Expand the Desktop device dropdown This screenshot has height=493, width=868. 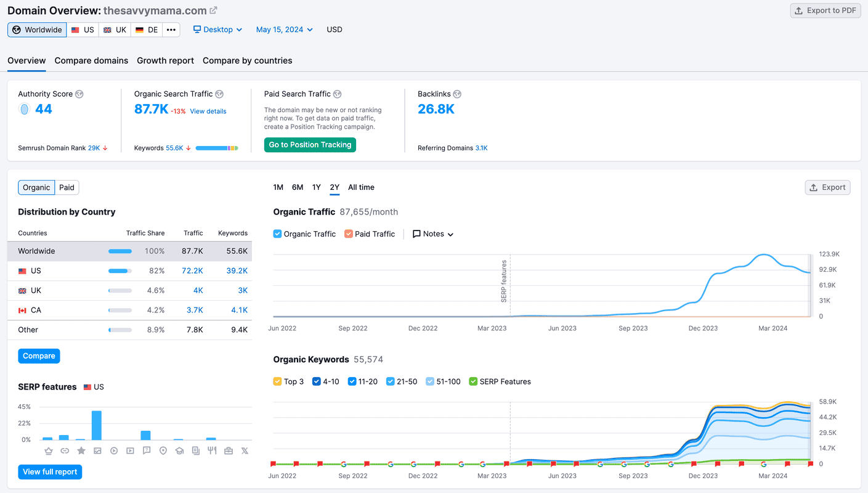[217, 29]
